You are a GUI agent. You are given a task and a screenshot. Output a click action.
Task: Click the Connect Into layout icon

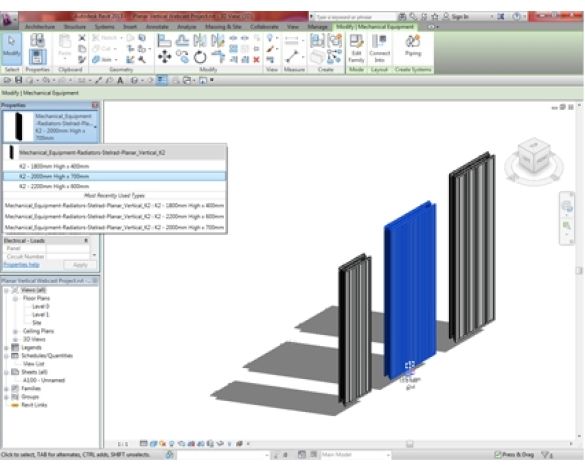click(379, 48)
